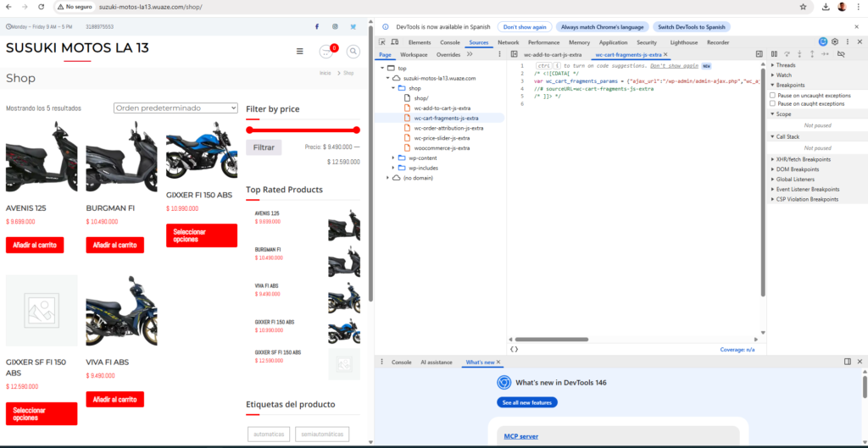Click 'Don't show again' in the language banner
Image resolution: width=868 pixels, height=448 pixels.
click(525, 26)
